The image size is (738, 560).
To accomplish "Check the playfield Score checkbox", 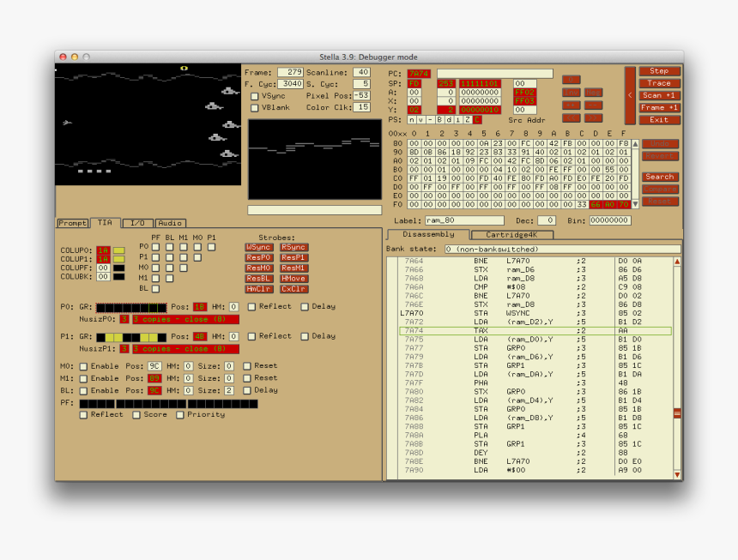I will pos(136,415).
